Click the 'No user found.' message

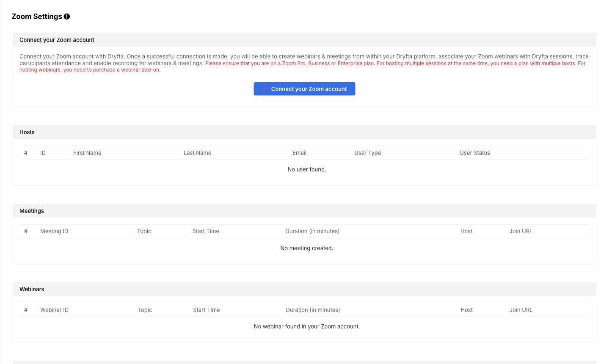[x=307, y=169]
